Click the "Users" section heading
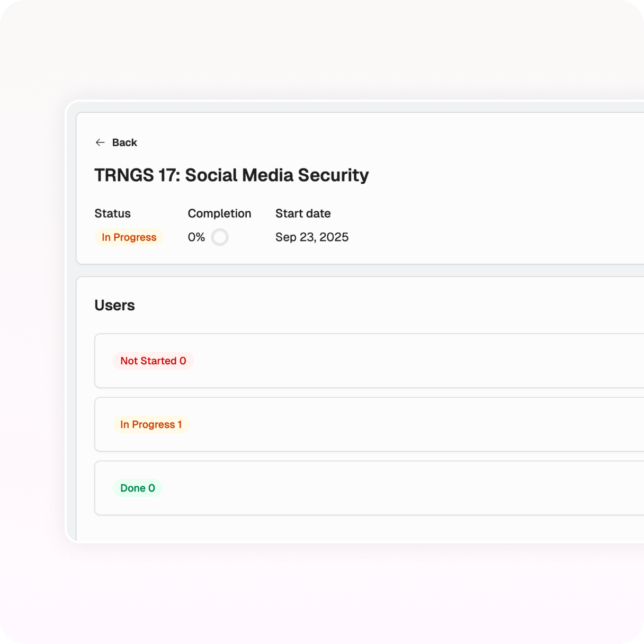Viewport: 644px width, 644px height. 114,306
